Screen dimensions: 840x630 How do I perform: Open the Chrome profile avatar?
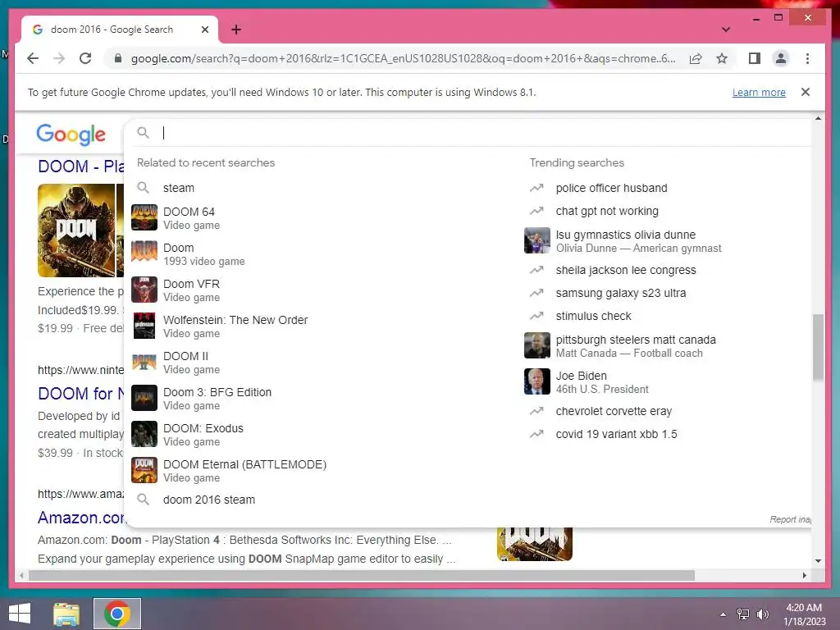tap(781, 58)
